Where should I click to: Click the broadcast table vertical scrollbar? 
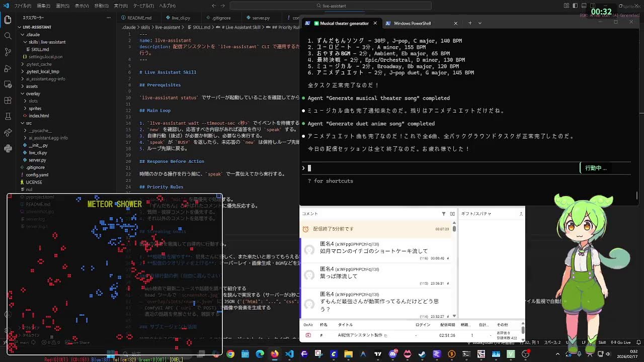523,330
